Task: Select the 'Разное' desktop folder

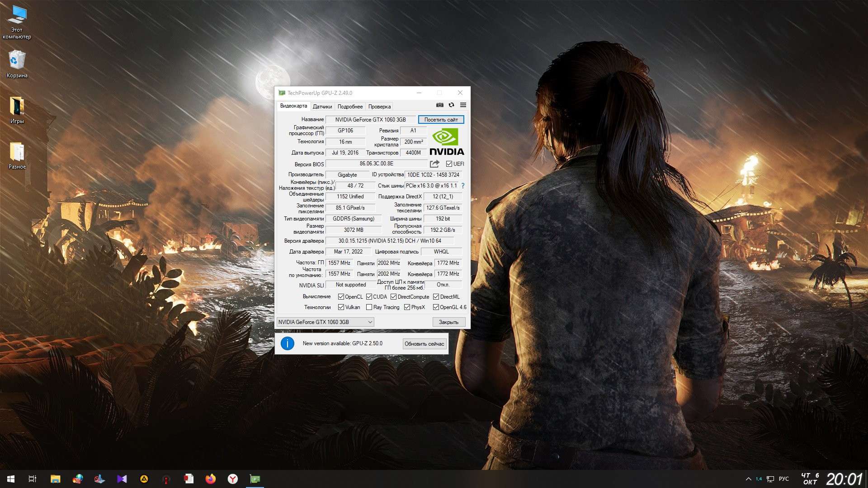Action: (x=17, y=156)
